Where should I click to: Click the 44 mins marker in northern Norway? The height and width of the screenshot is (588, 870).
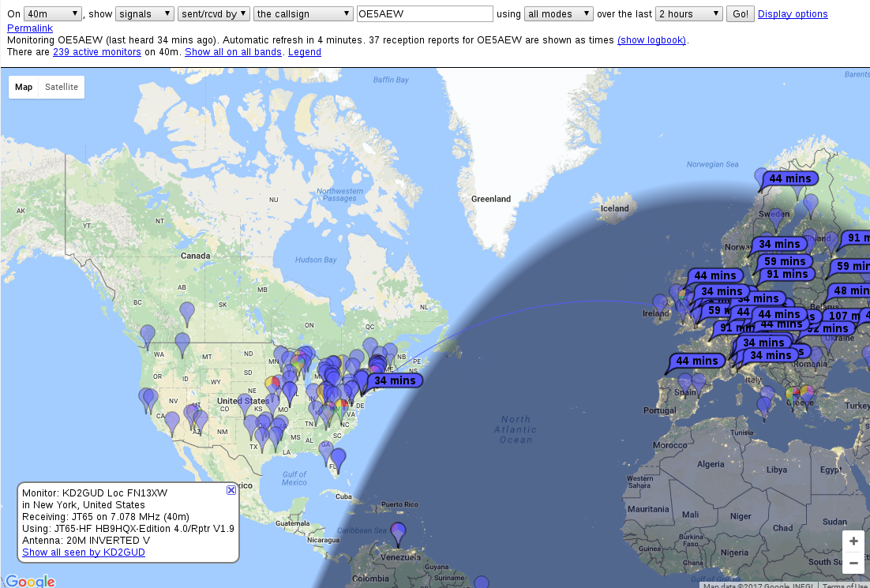click(x=790, y=178)
